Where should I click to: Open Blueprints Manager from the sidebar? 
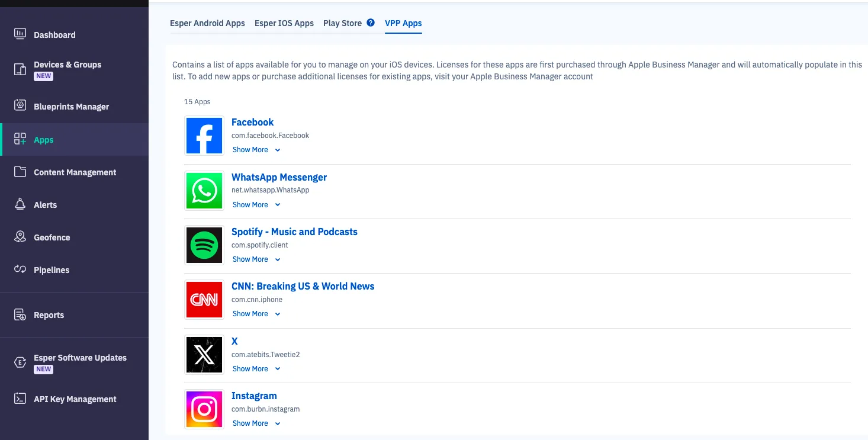point(20,105)
